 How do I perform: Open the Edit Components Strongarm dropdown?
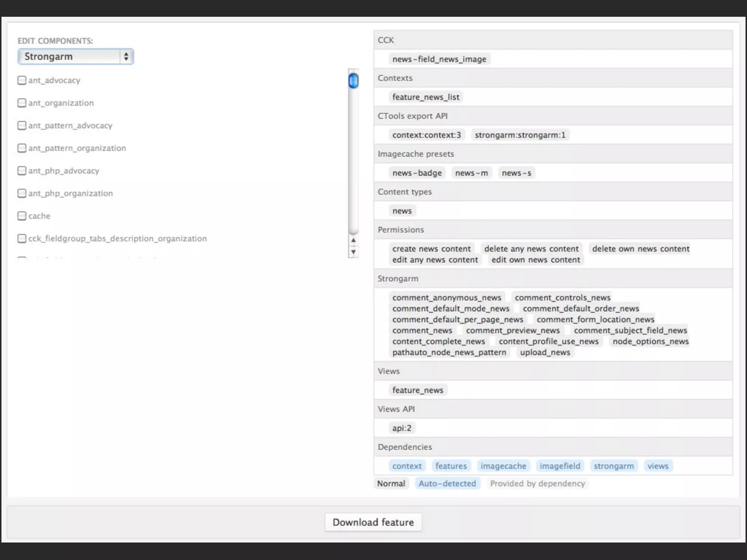[x=76, y=57]
